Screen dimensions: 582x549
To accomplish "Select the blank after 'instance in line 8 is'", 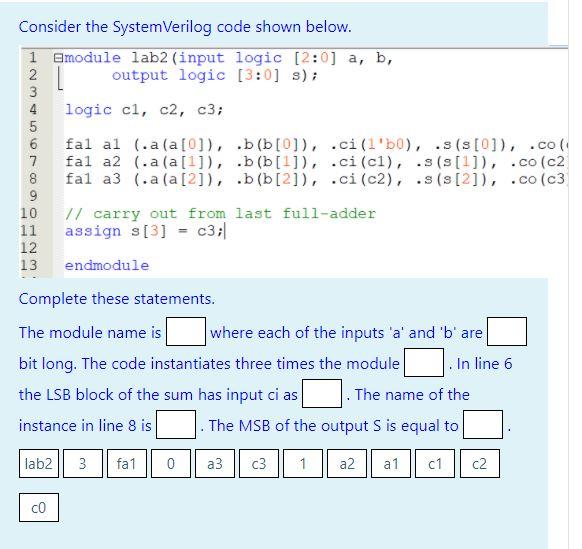I will (x=176, y=424).
